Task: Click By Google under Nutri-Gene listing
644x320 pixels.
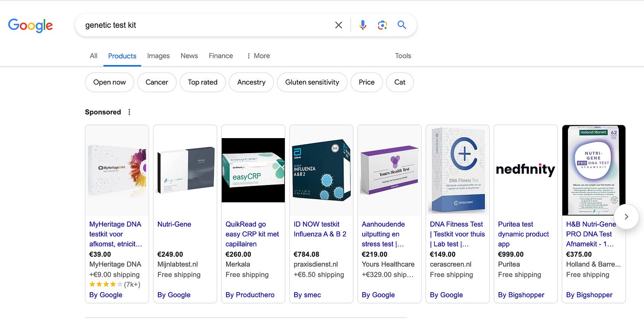Action: 174,295
